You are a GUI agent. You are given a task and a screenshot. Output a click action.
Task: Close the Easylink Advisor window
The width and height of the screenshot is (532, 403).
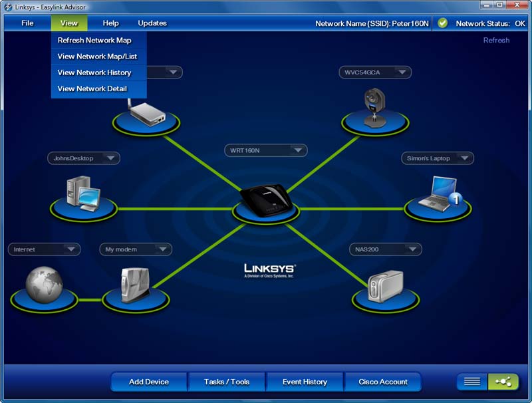(517, 5)
